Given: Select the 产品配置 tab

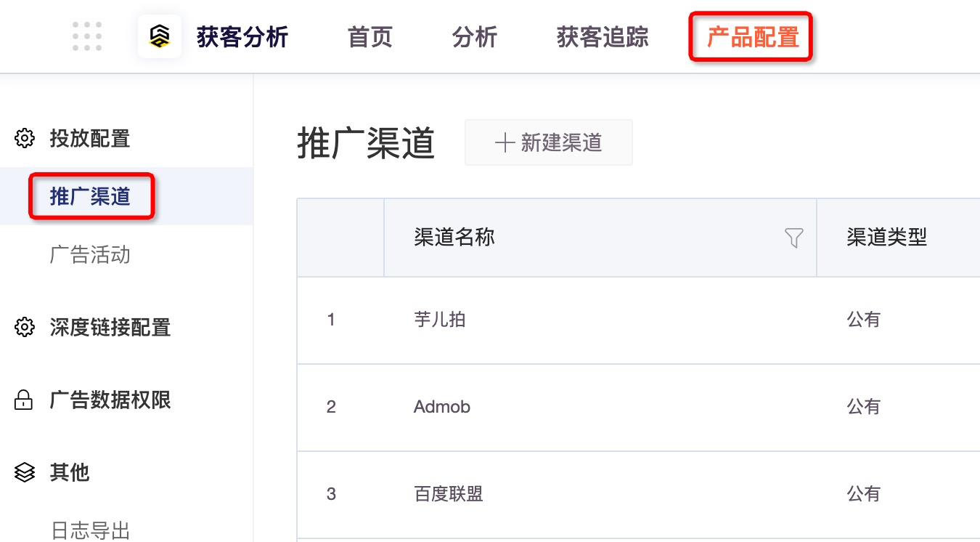Looking at the screenshot, I should [x=750, y=36].
